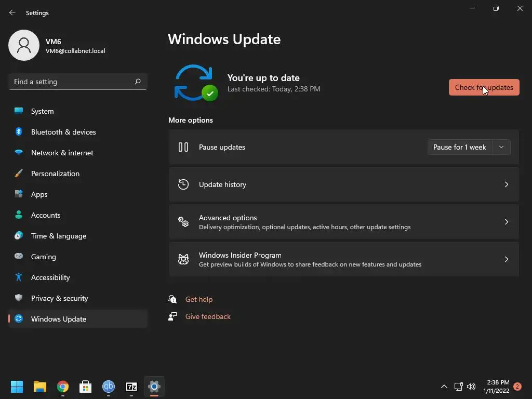Go to Privacy & security settings
The width and height of the screenshot is (532, 399).
tap(78, 298)
